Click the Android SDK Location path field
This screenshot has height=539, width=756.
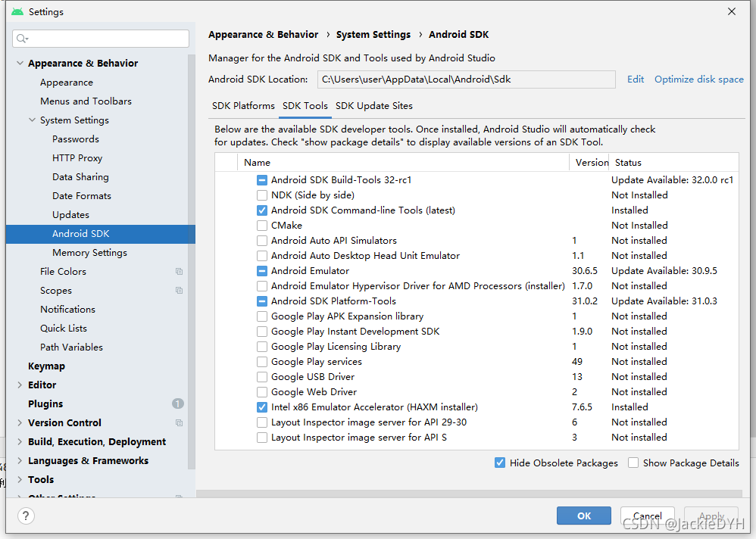[x=466, y=79]
